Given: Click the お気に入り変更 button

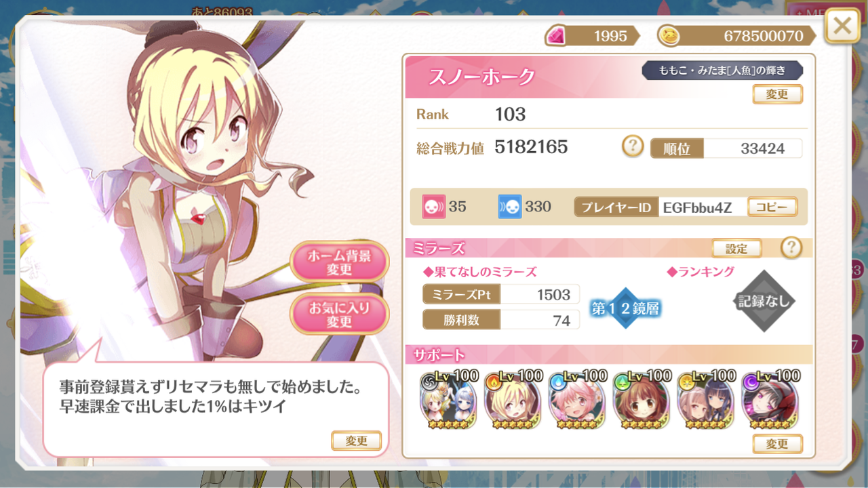Looking at the screenshot, I should pyautogui.click(x=339, y=315).
